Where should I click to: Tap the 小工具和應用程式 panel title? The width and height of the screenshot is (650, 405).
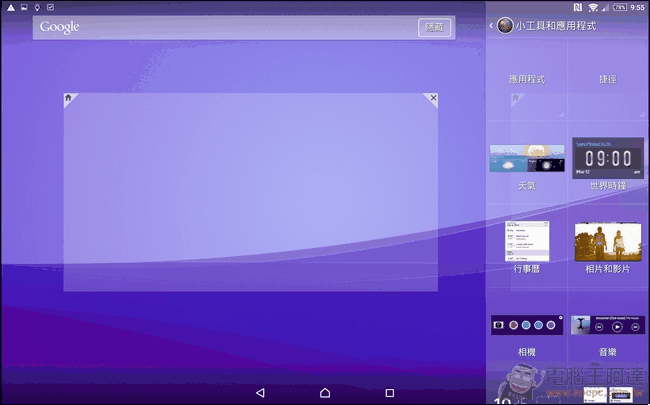click(x=555, y=26)
